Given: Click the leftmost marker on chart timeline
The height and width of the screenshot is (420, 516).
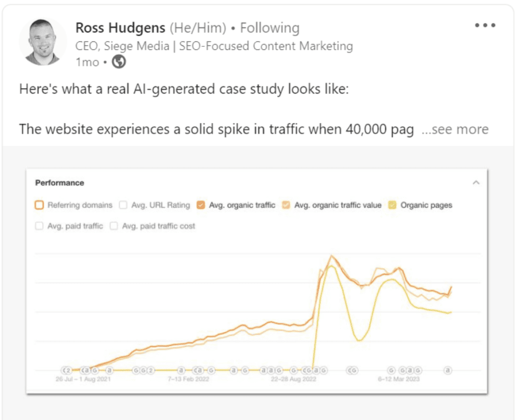Looking at the screenshot, I should click(x=67, y=370).
